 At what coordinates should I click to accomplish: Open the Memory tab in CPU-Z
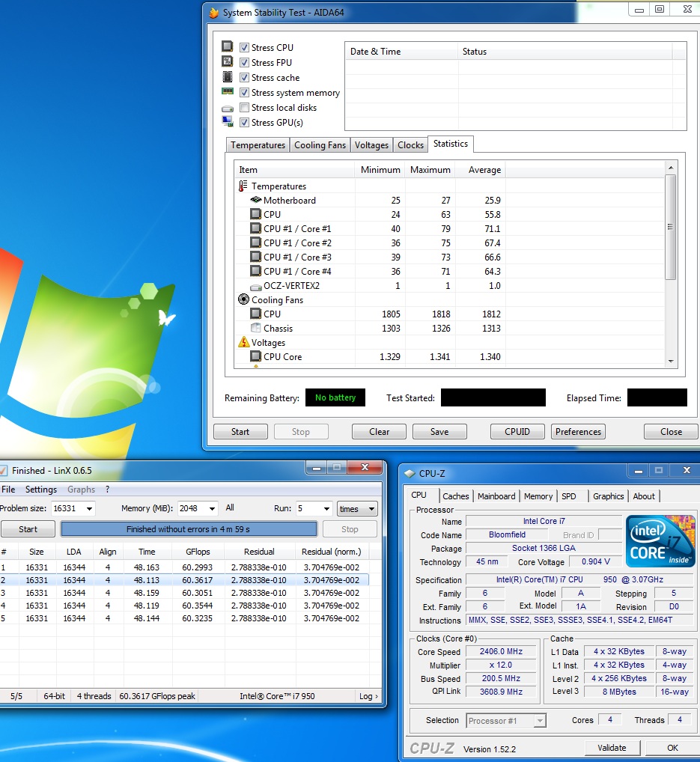click(x=538, y=496)
